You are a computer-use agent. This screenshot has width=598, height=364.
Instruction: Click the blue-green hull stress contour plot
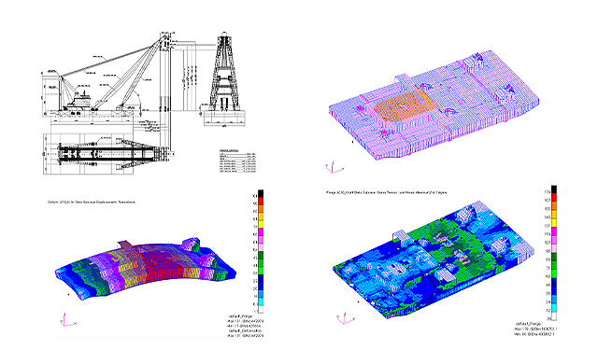[x=433, y=259]
